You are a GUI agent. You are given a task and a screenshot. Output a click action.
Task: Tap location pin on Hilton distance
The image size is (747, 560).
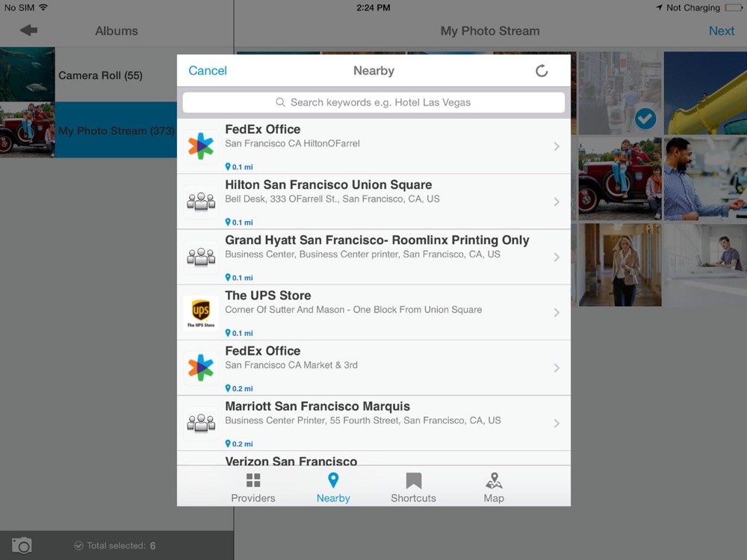(228, 222)
